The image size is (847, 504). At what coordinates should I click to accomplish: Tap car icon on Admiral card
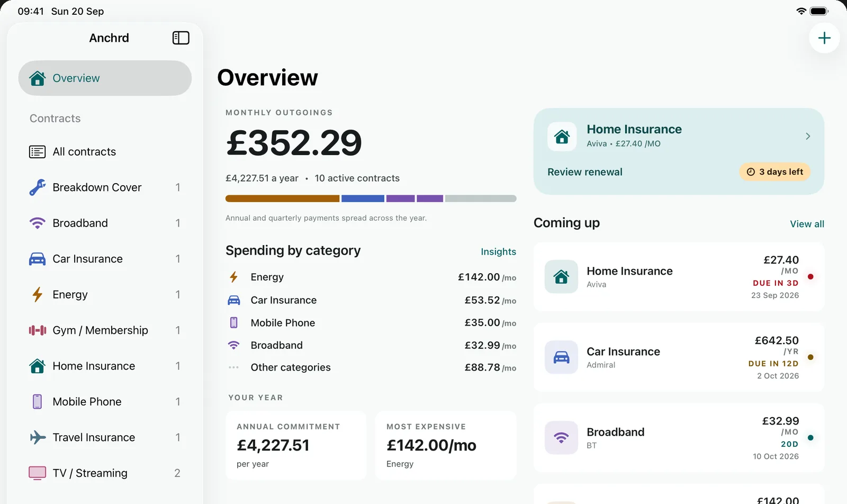click(561, 357)
